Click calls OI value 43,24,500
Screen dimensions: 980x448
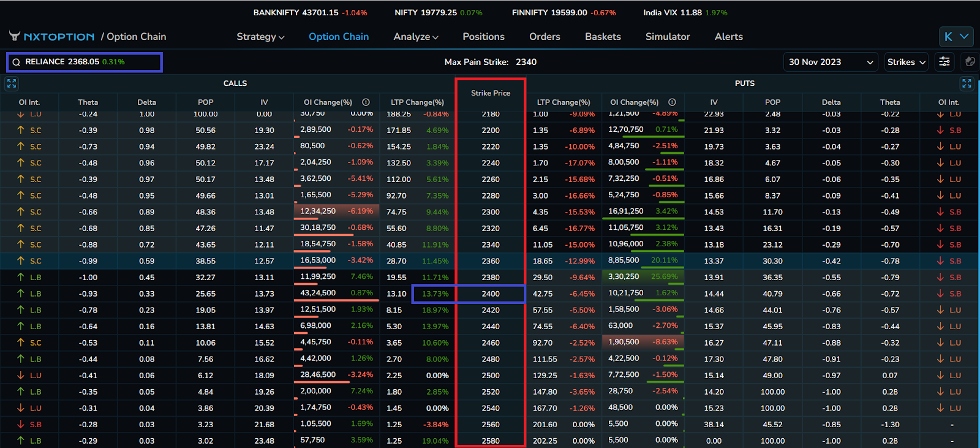coord(318,293)
